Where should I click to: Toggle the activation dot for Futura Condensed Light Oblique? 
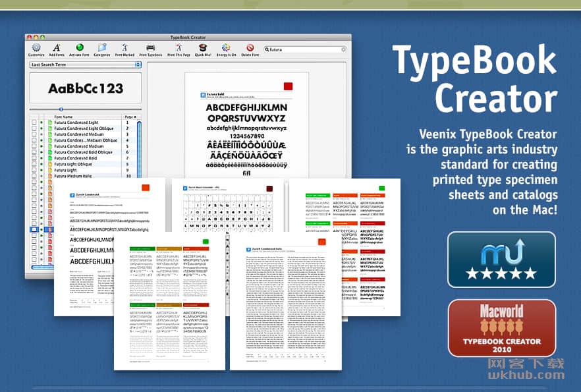42,128
